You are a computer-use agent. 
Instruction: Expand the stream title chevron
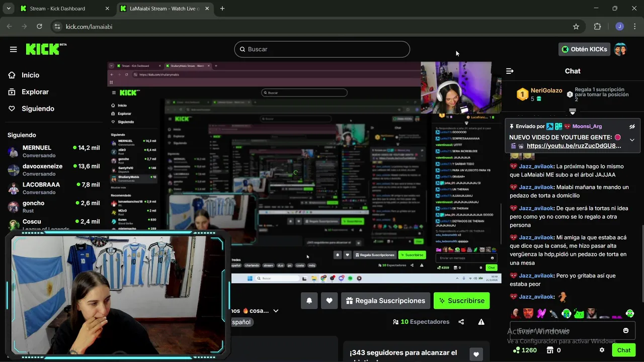[276, 311]
